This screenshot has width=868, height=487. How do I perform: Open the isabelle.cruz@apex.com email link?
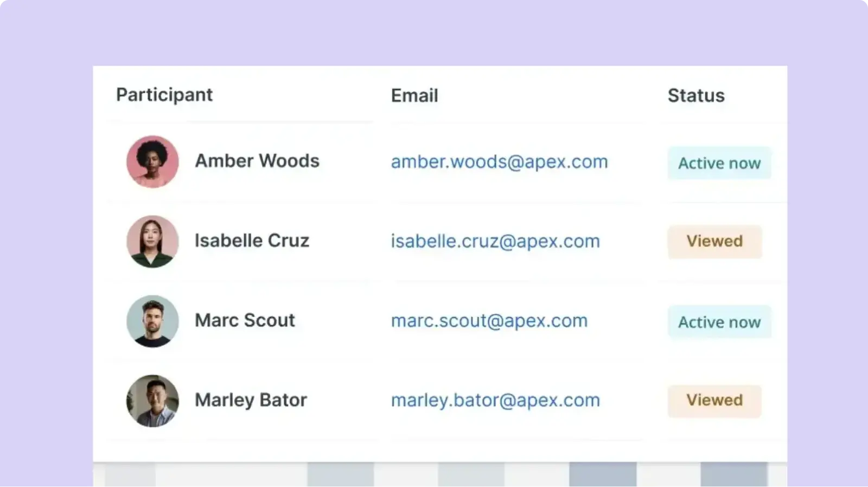[x=495, y=241]
